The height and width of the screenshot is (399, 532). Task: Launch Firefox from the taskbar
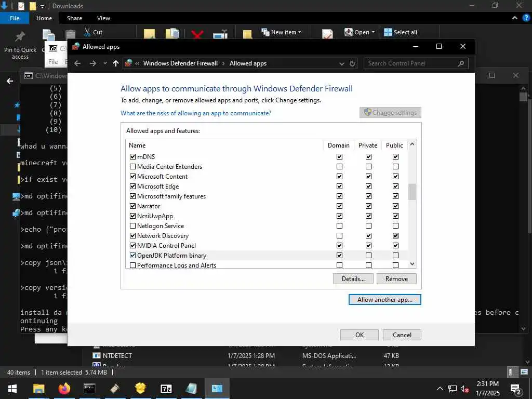click(x=64, y=389)
